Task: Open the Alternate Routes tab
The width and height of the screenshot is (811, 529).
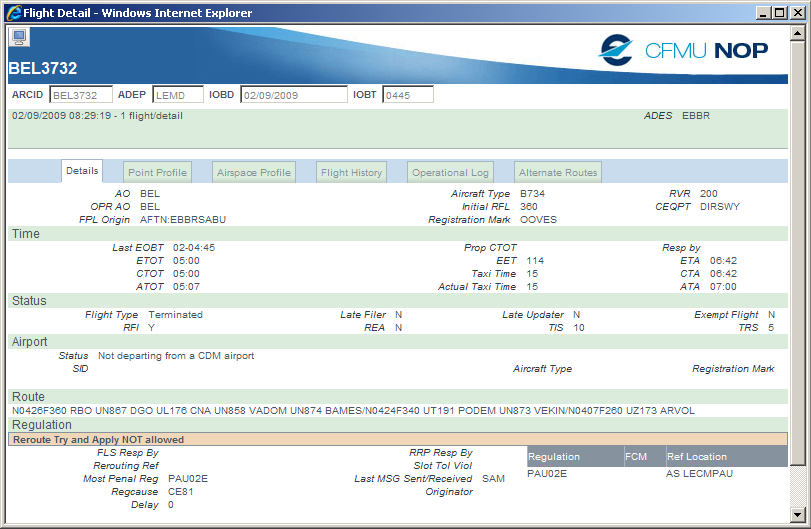Action: pyautogui.click(x=558, y=173)
